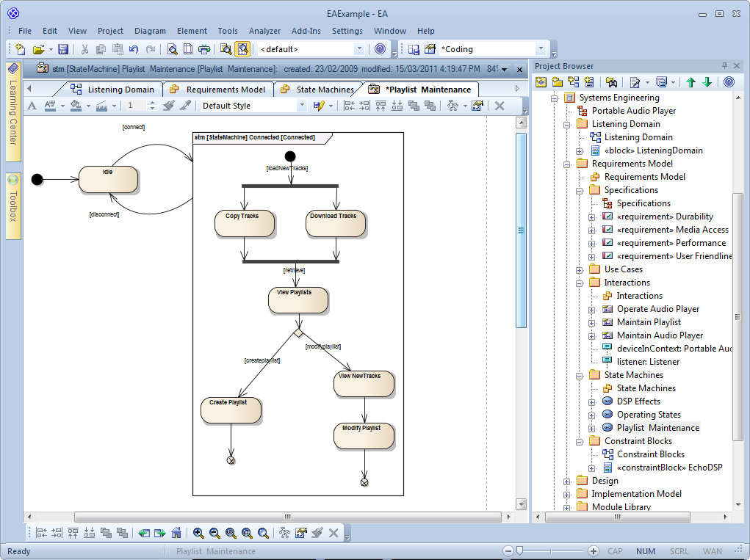The width and height of the screenshot is (750, 560).
Task: Click the Undo icon on the toolbar
Action: click(x=132, y=49)
